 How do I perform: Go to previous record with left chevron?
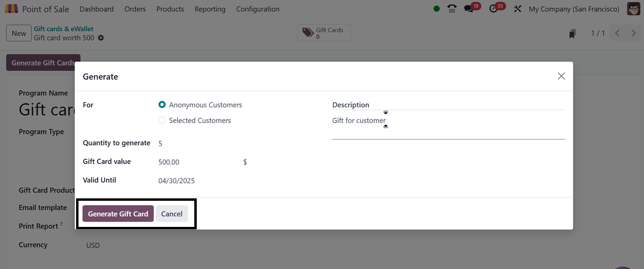tap(617, 33)
